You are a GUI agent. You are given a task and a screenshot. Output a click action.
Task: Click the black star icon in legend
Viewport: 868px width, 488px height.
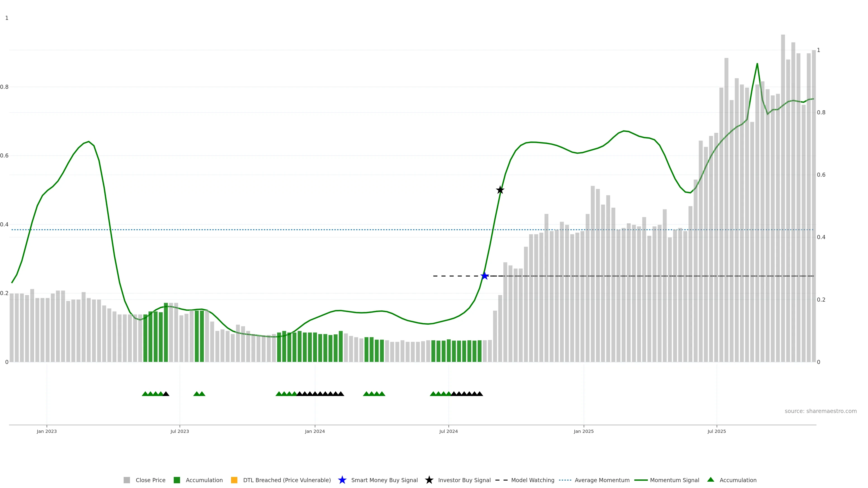click(429, 480)
